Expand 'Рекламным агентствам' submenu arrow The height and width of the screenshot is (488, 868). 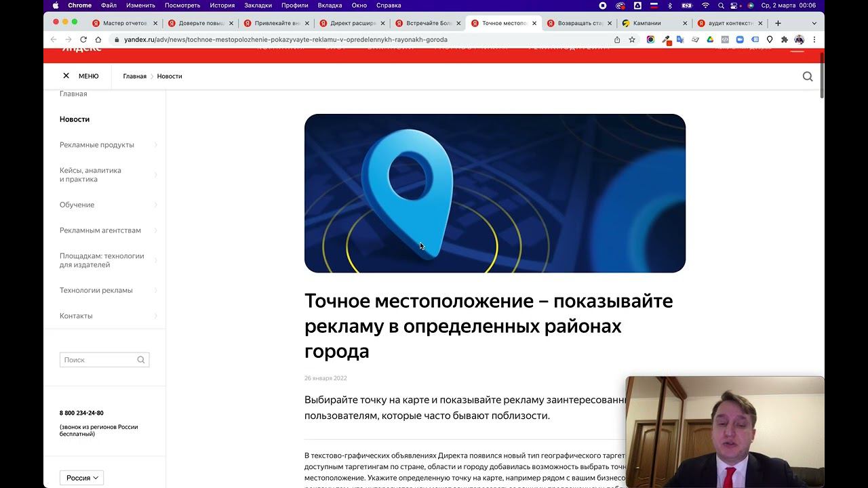click(x=155, y=230)
